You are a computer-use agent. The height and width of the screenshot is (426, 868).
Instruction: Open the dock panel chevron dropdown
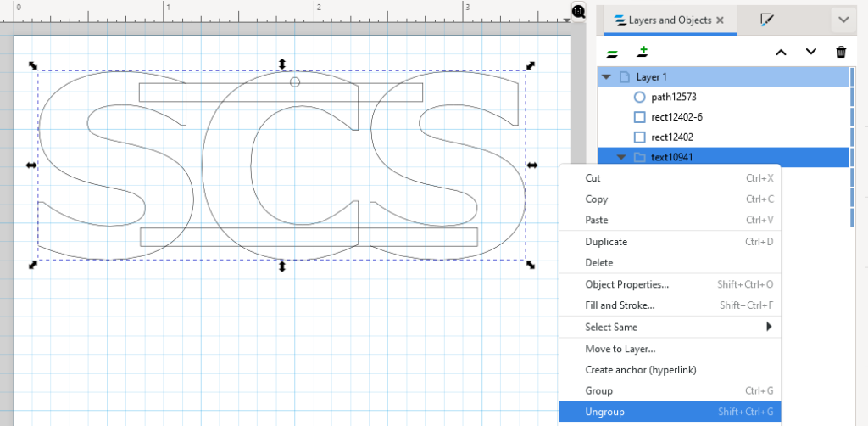coord(843,20)
